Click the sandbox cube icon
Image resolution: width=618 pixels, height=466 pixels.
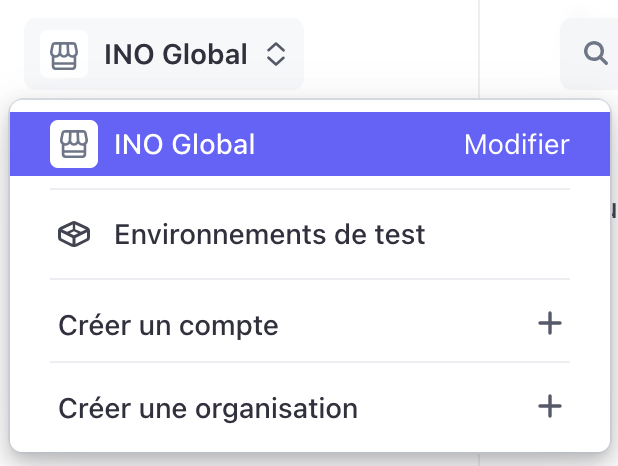click(x=74, y=235)
